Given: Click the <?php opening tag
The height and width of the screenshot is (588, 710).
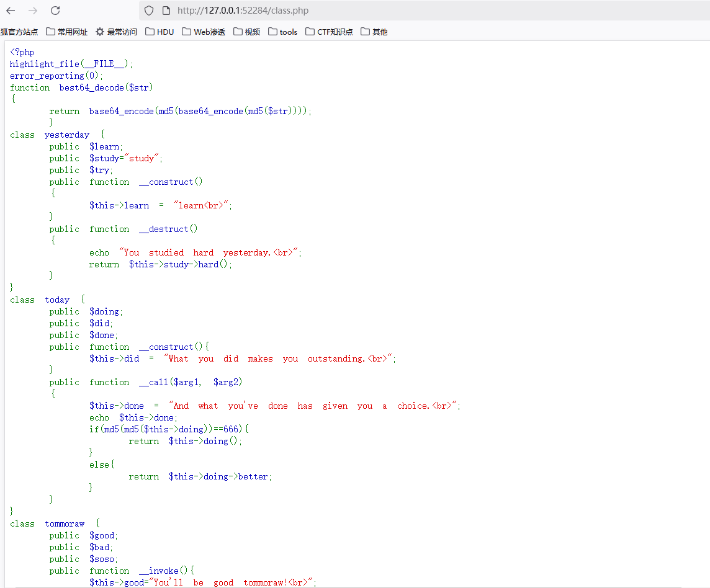Looking at the screenshot, I should tap(22, 52).
